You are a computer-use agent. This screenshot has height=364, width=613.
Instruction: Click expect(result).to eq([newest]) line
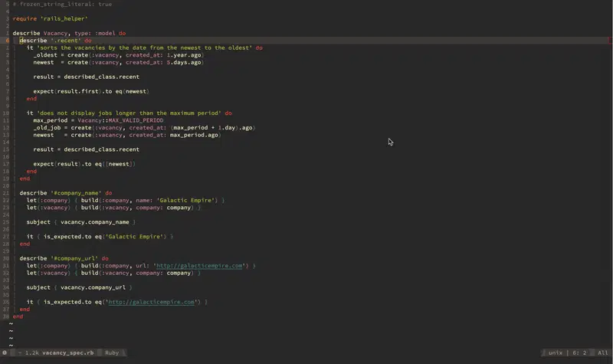84,164
